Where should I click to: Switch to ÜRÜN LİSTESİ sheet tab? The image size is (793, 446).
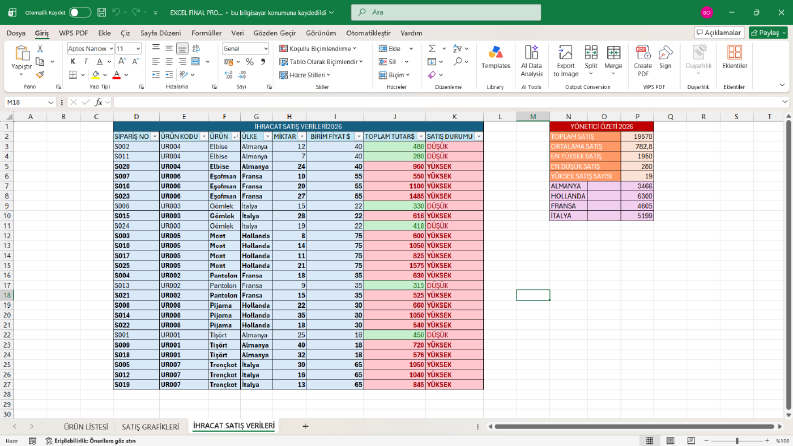click(x=86, y=427)
